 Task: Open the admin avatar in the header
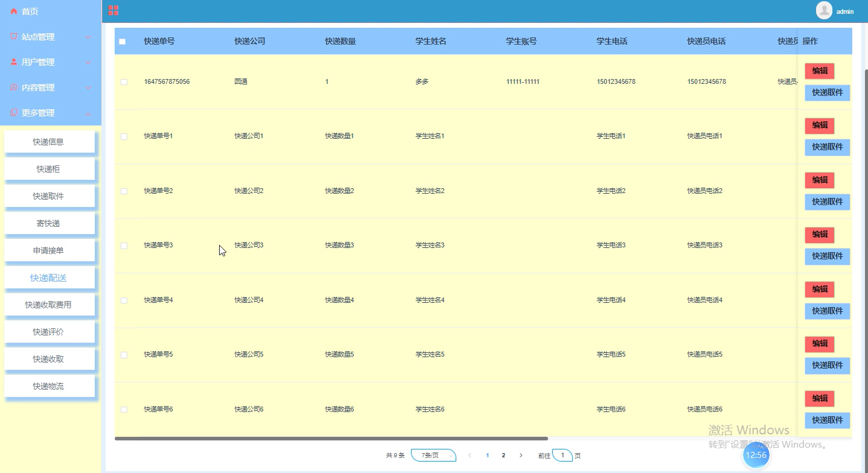pos(823,10)
